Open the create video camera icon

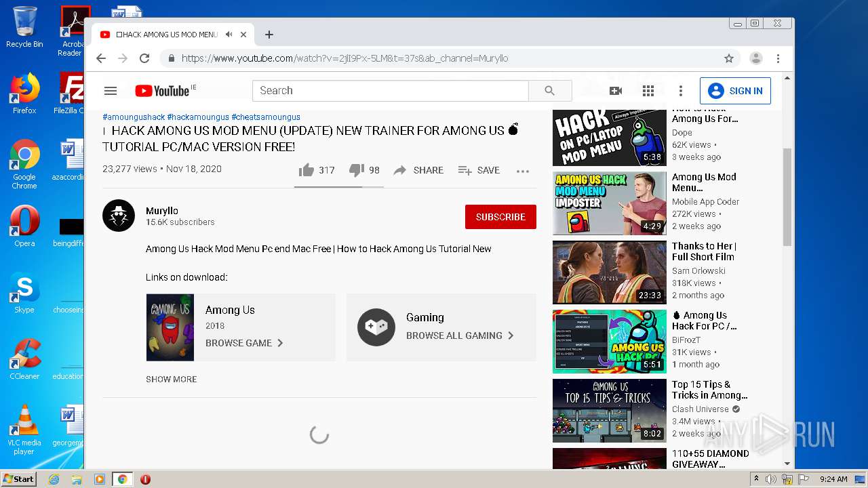coord(616,91)
